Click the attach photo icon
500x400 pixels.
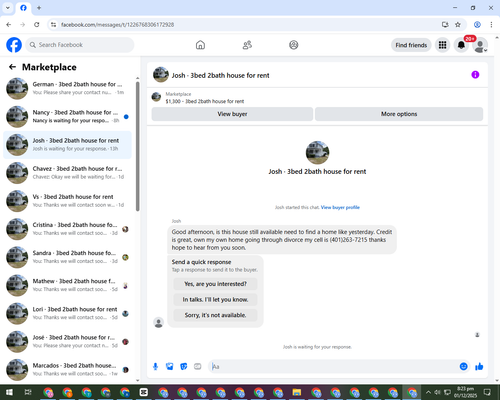(x=170, y=367)
